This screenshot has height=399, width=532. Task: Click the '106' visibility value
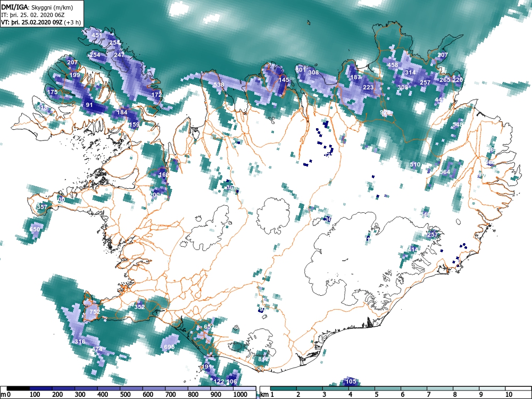click(232, 381)
